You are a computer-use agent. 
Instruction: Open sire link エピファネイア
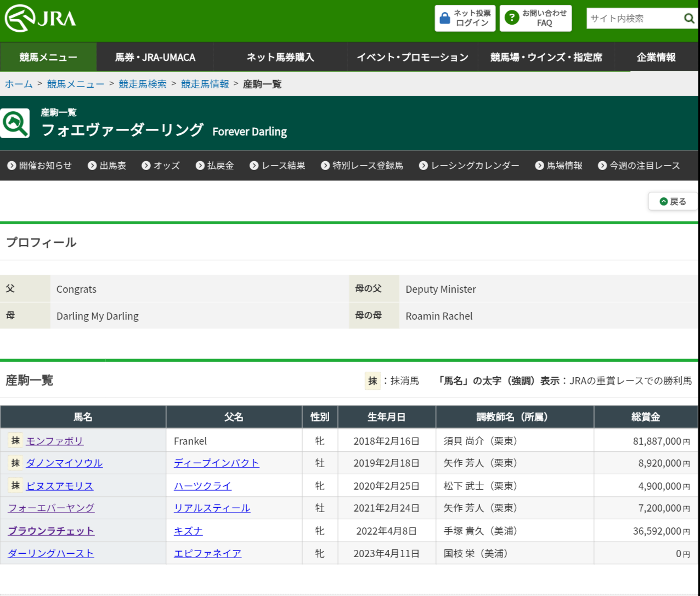[207, 554]
